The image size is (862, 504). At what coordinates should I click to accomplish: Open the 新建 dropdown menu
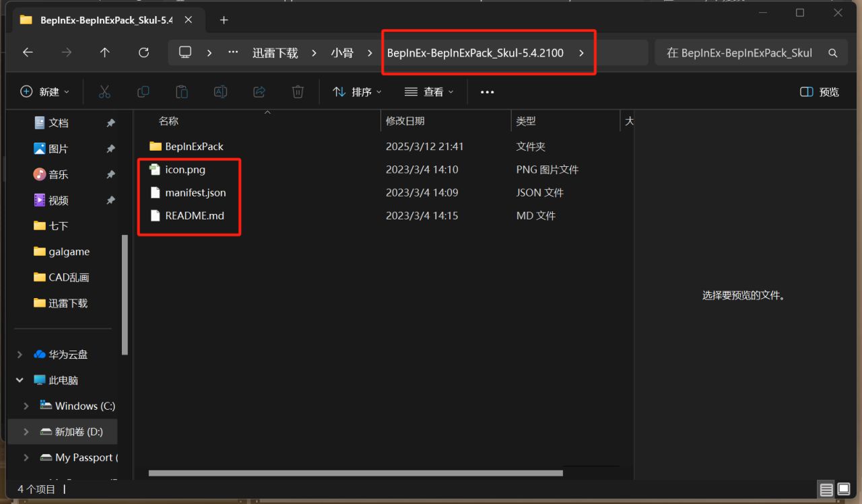(45, 92)
